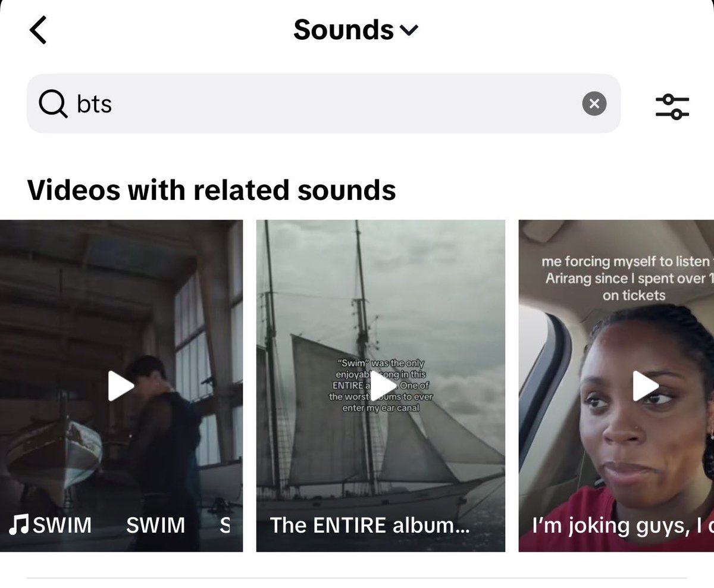
Task: Open the search filters icon
Action: (672, 107)
